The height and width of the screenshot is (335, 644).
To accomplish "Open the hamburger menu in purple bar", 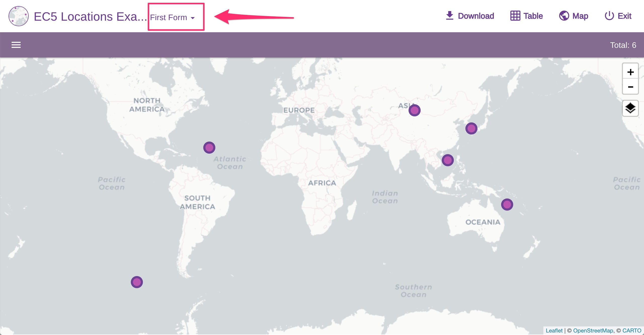I will click(16, 45).
